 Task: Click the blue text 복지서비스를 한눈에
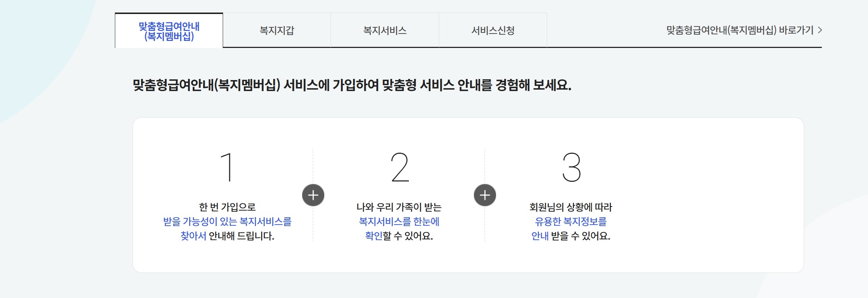point(399,222)
